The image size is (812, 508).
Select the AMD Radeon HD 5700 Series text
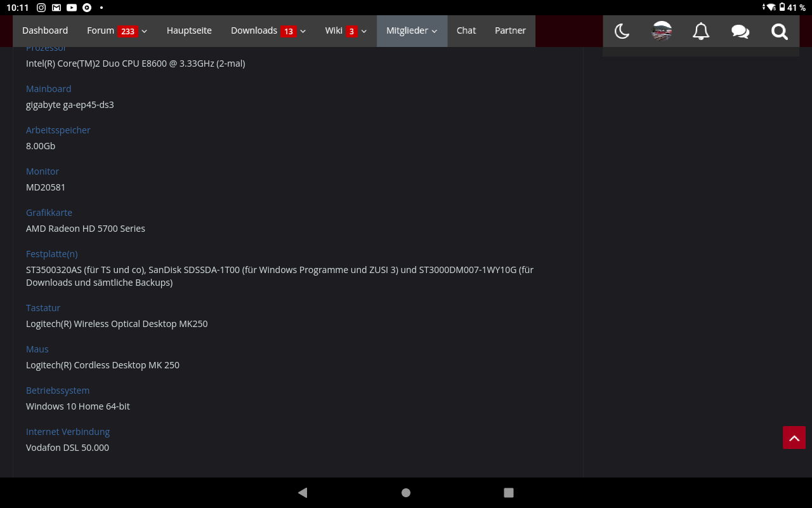86,229
